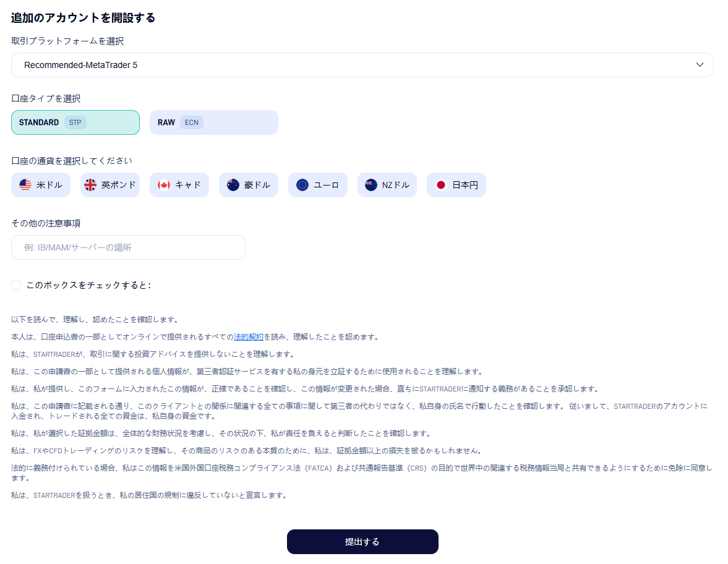Screen dimensions: 728x564
Task: Click the US flag icon
Action: 25,185
